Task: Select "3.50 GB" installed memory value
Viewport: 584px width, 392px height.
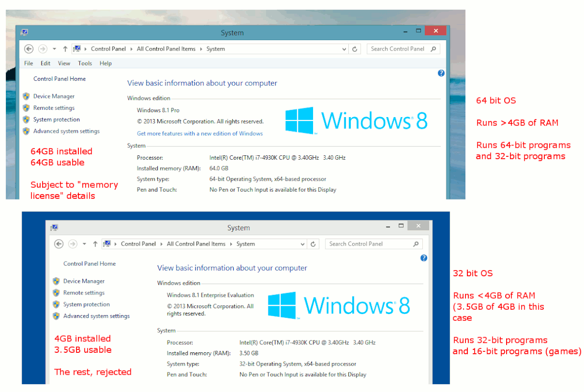Action: (x=249, y=353)
